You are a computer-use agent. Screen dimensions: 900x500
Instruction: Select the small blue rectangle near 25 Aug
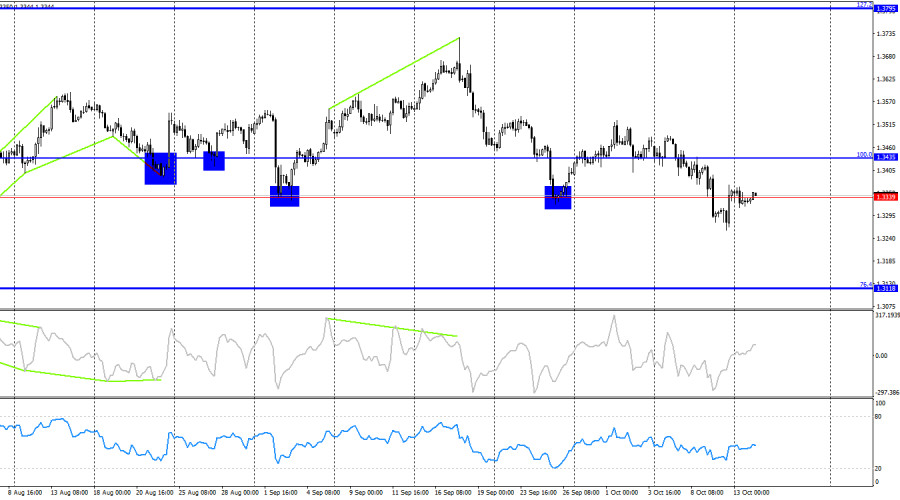coord(214,161)
